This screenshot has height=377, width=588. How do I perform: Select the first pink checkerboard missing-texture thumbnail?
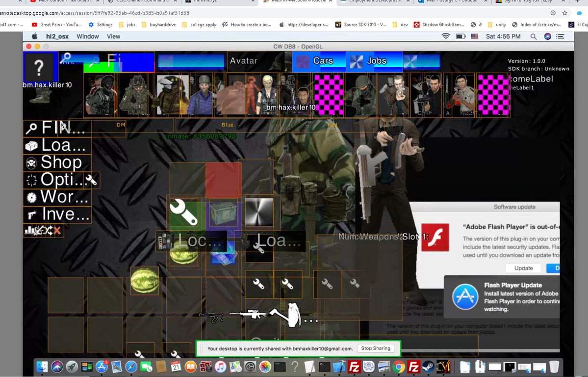[329, 95]
